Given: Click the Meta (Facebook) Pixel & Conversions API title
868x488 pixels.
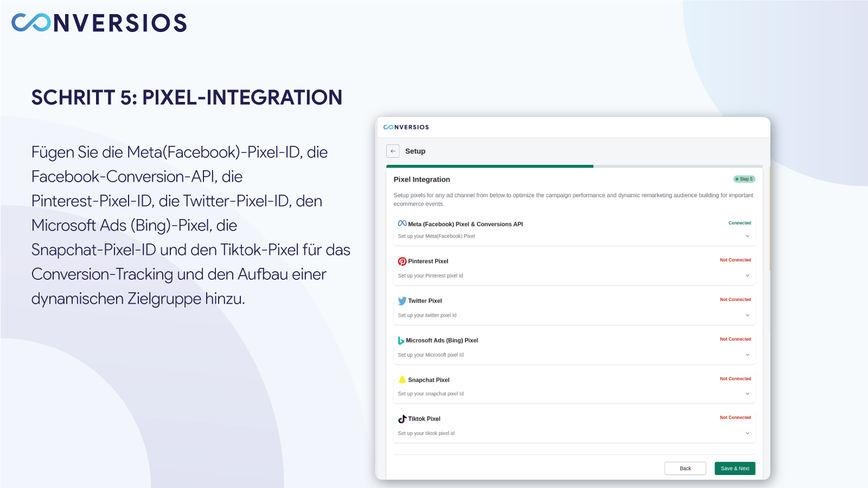Looking at the screenshot, I should (465, 224).
